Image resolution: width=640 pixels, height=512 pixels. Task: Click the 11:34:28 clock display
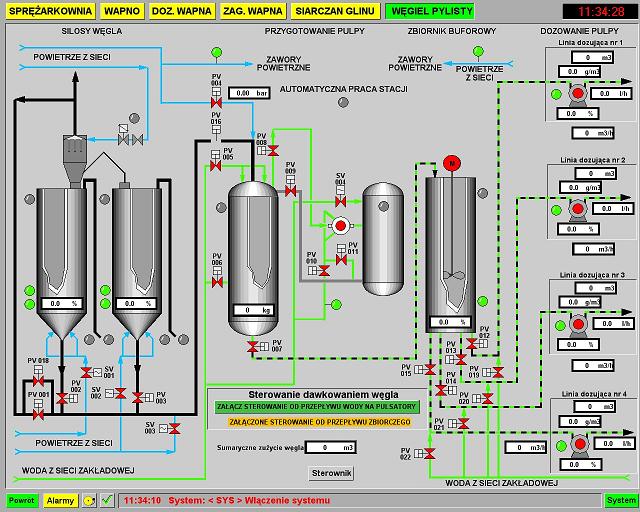(x=600, y=11)
